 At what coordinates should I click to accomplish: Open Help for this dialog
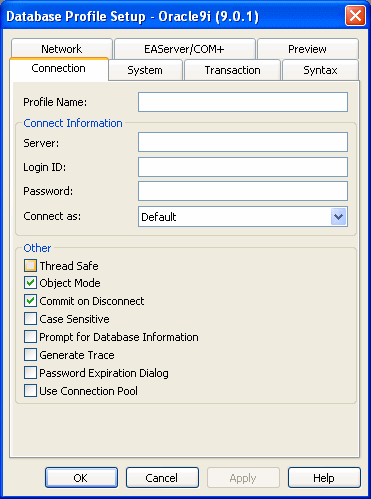click(x=324, y=478)
